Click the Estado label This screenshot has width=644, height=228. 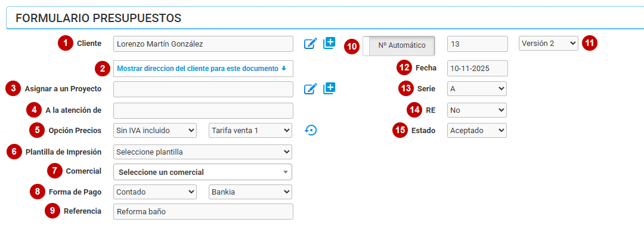[423, 130]
